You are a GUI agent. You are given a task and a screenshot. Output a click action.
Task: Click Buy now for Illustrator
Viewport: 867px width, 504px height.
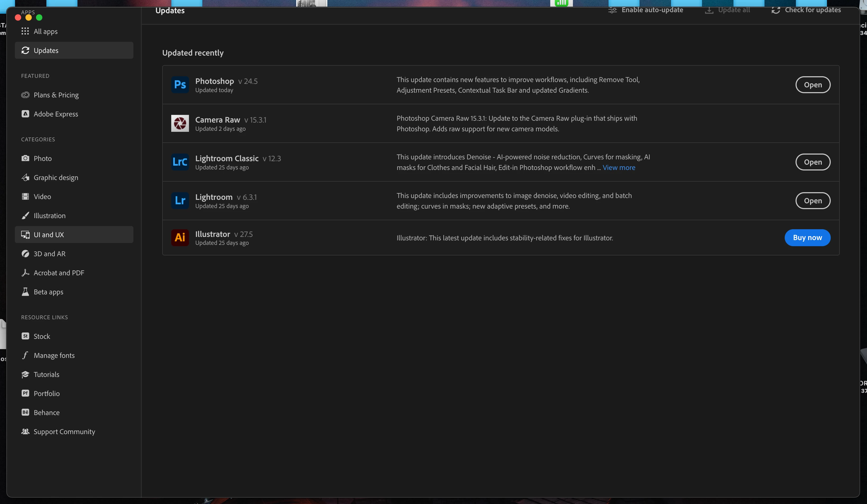point(807,238)
